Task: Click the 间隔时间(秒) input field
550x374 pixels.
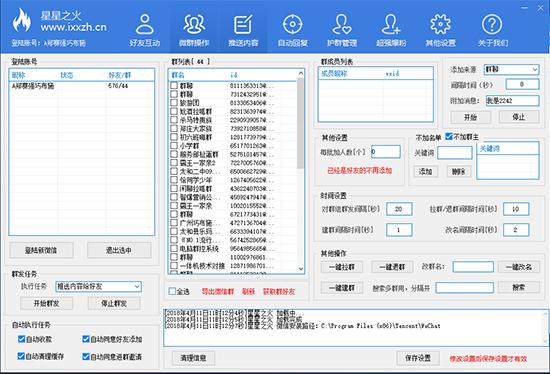Action: pyautogui.click(x=522, y=84)
